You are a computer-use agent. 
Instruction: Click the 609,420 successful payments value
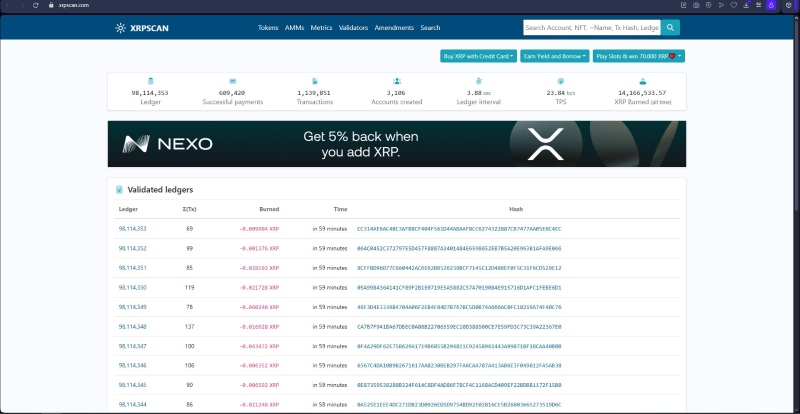click(x=232, y=93)
